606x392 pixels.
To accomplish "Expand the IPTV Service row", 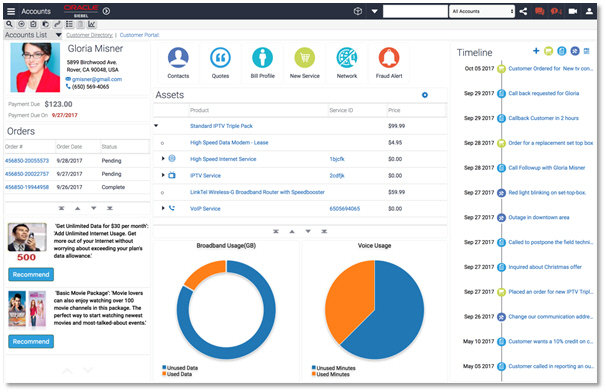I will click(163, 175).
